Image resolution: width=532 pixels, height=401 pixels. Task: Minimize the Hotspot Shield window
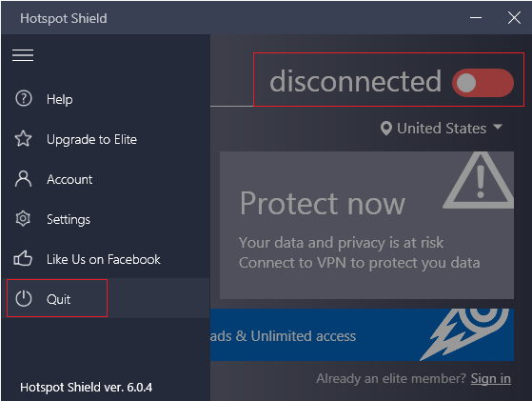[x=476, y=18]
